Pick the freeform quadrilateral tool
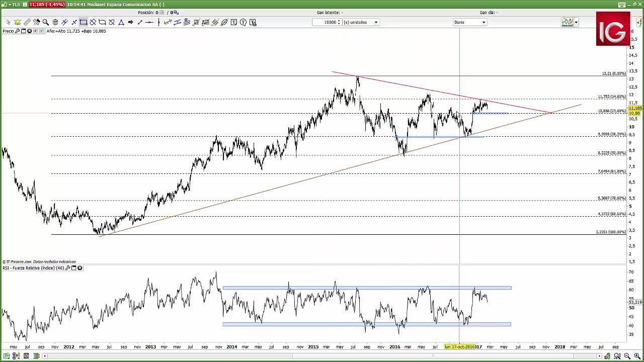Image resolution: width=644 pixels, height=362 pixels. tap(102, 22)
